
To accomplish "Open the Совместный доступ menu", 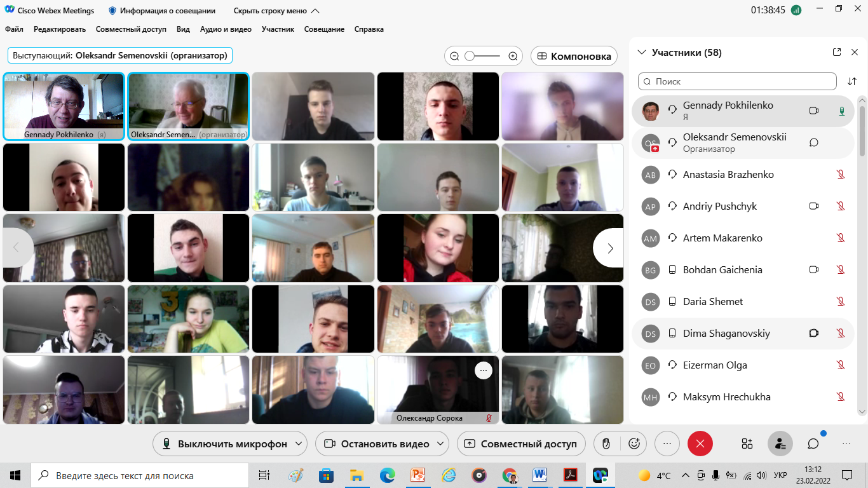I will (131, 29).
